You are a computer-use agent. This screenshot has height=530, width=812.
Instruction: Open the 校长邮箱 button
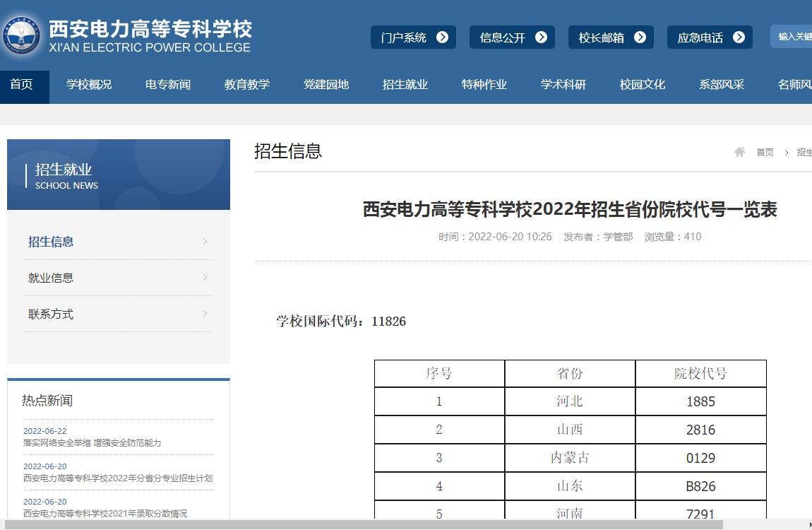click(x=611, y=37)
